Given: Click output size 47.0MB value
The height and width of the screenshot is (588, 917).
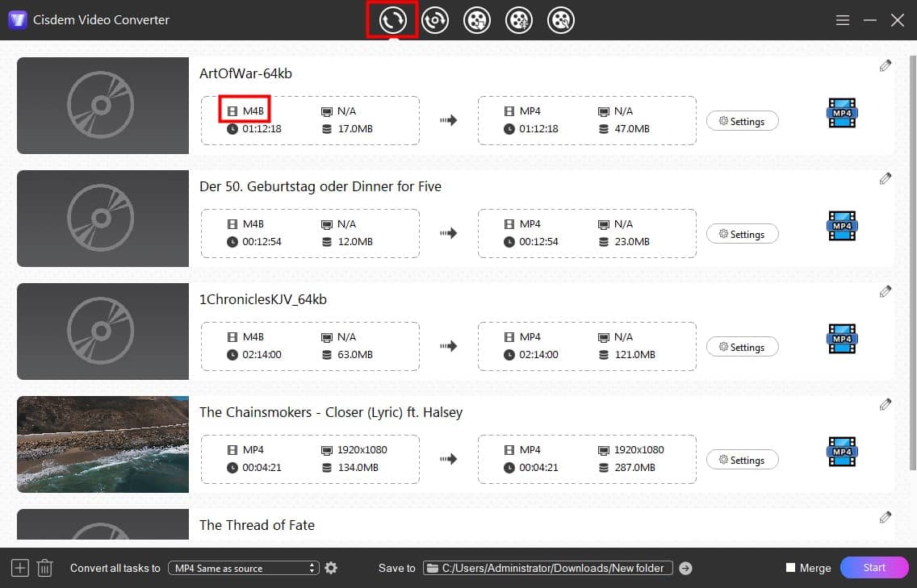Looking at the screenshot, I should [x=631, y=128].
